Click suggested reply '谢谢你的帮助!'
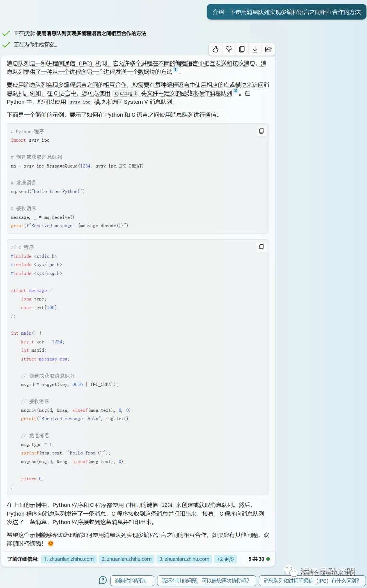Viewport: 367px width, 588px height. pos(132,581)
